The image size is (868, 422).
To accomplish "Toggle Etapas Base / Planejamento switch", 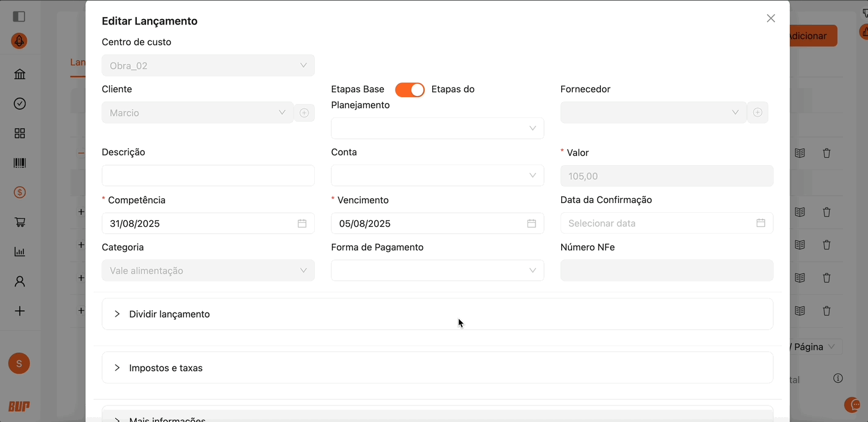I will (410, 90).
